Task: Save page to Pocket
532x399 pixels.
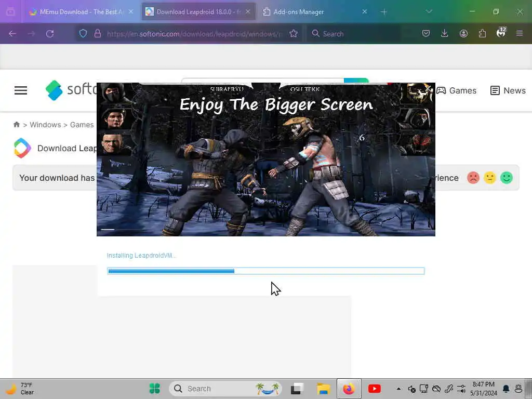Action: click(x=426, y=33)
